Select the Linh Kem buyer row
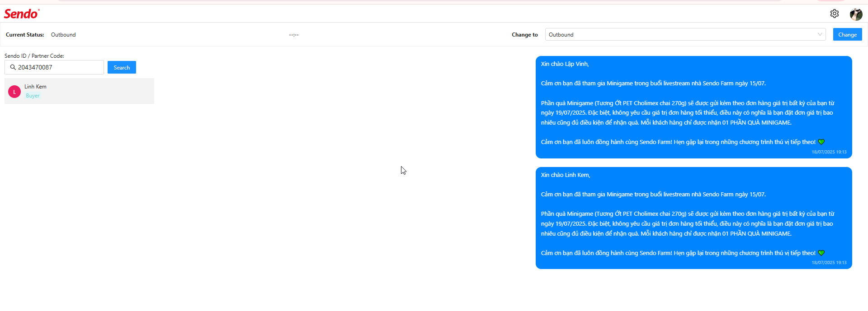This screenshot has height=311, width=868. [79, 91]
